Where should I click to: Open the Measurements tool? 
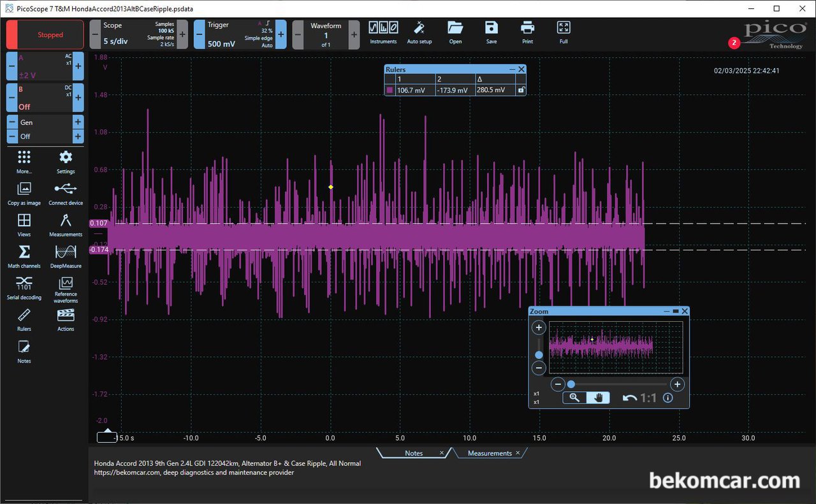tap(66, 225)
